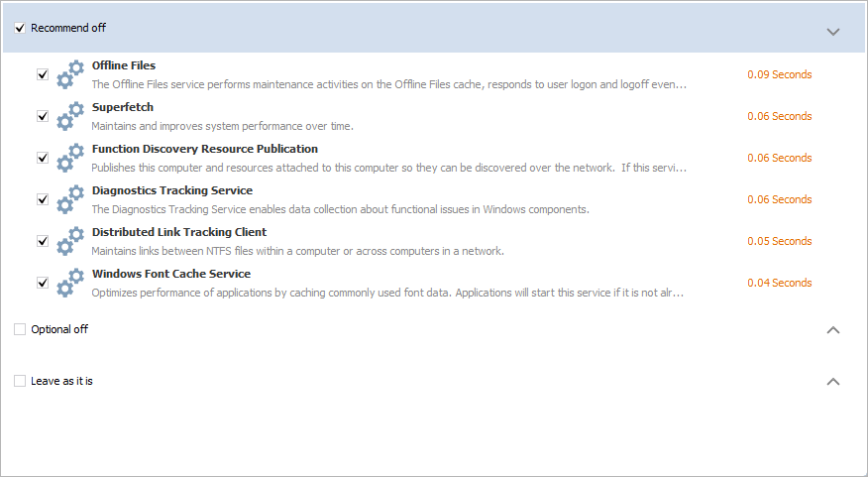Image resolution: width=868 pixels, height=477 pixels.
Task: Click the Offline Files gear icon
Action: (x=70, y=74)
